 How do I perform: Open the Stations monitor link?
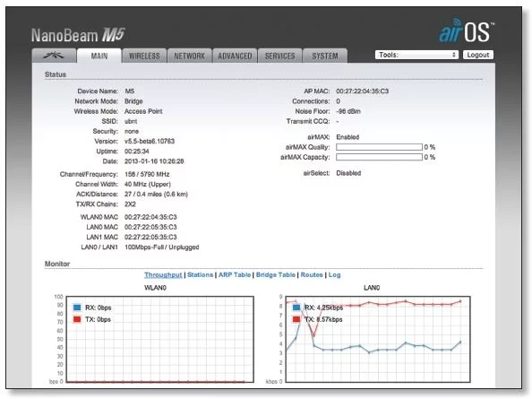tap(201, 274)
